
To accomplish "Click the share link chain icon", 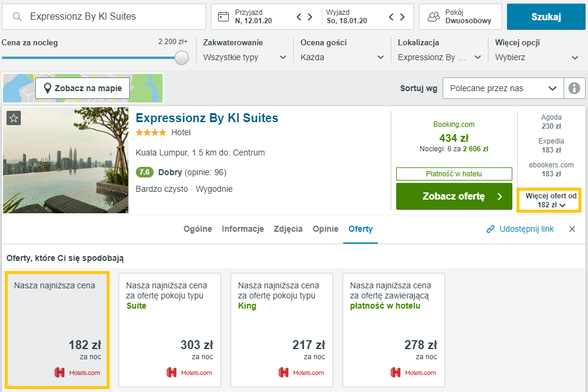I will pyautogui.click(x=490, y=229).
